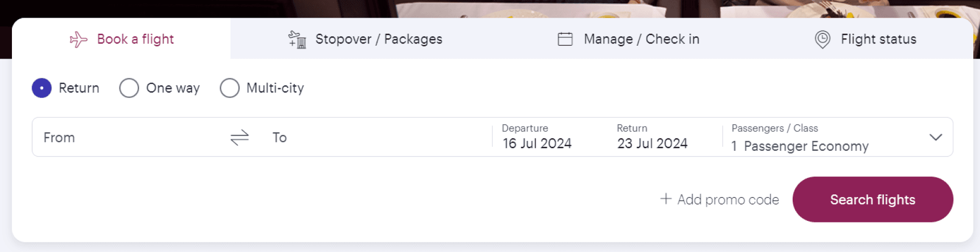Open the Manage / Check in tab

coord(629,39)
